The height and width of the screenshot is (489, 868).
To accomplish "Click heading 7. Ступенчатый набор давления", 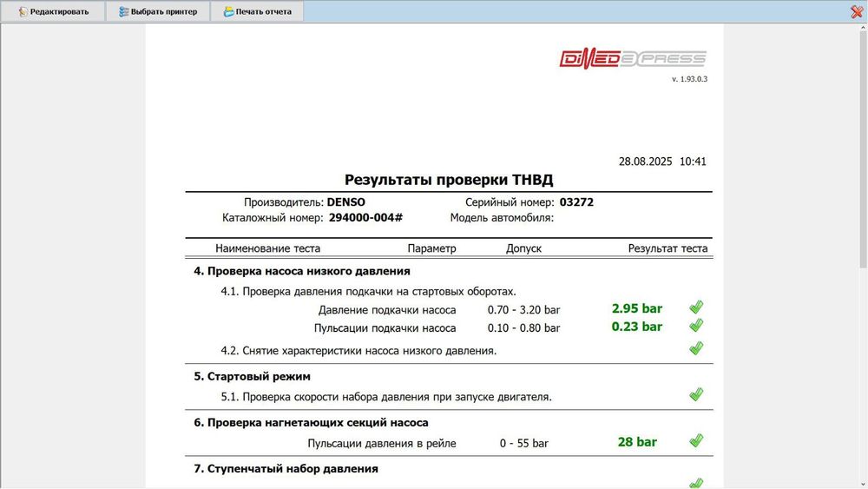I will [286, 468].
